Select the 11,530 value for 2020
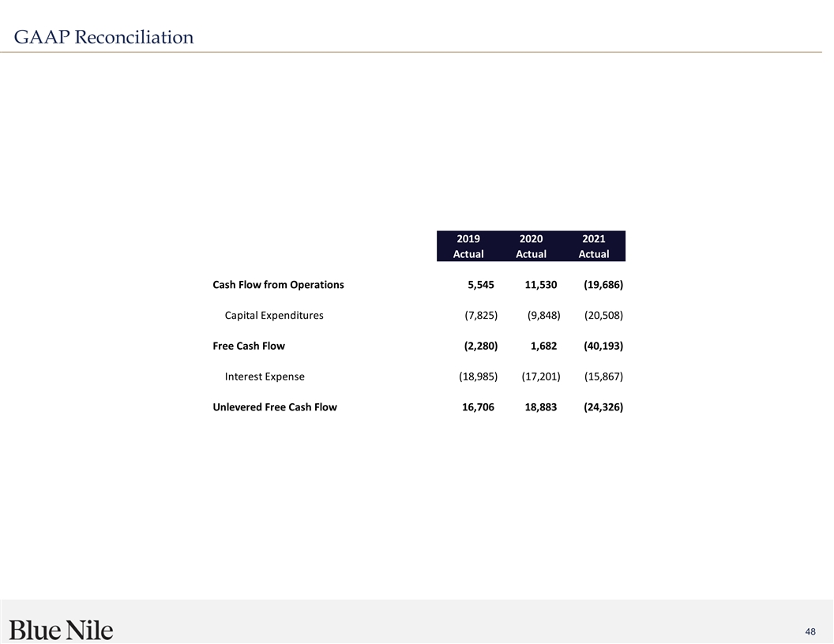This screenshot has height=644, width=834. pos(540,284)
